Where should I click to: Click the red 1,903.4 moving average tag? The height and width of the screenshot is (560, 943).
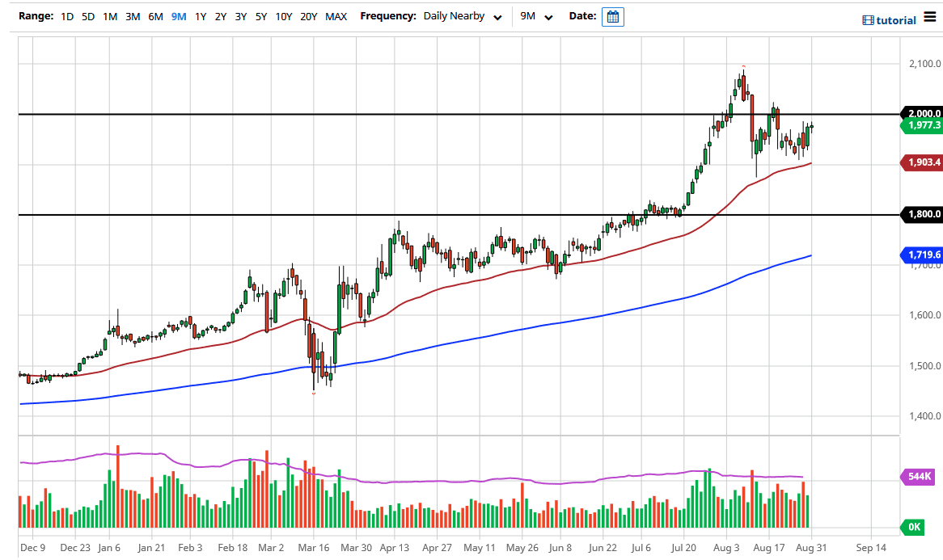point(922,162)
